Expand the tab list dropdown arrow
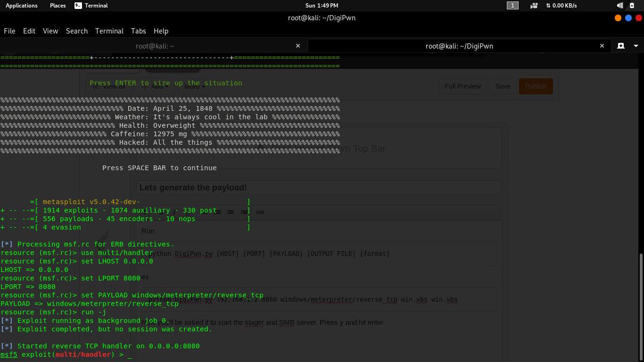Image resolution: width=644 pixels, height=362 pixels. [x=636, y=46]
